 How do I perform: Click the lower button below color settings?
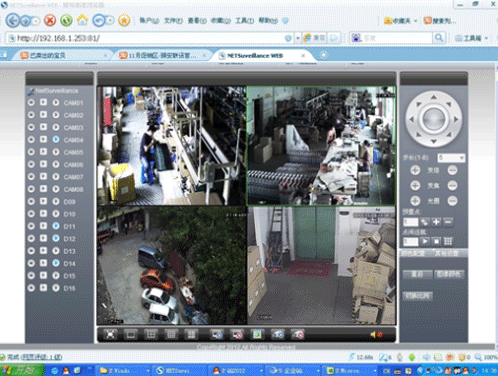(x=418, y=296)
